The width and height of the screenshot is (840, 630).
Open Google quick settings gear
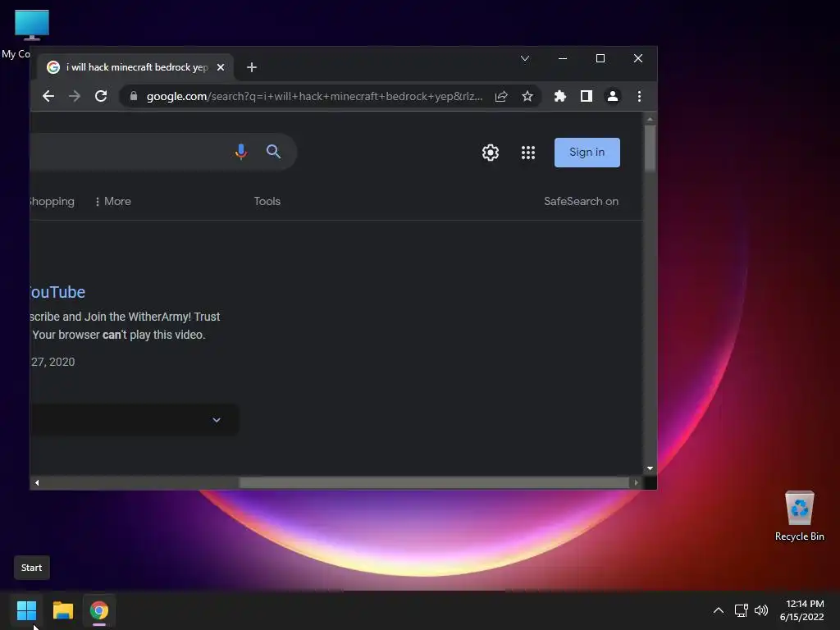click(491, 153)
